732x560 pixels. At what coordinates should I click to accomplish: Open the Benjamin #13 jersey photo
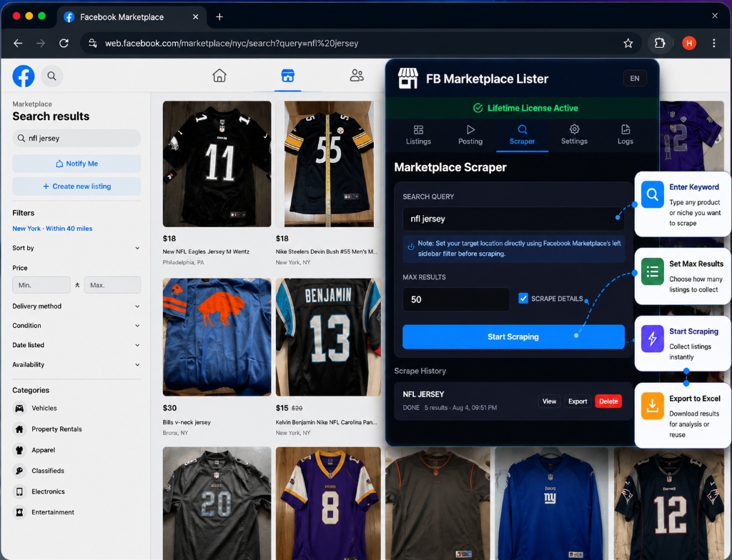[x=328, y=337]
